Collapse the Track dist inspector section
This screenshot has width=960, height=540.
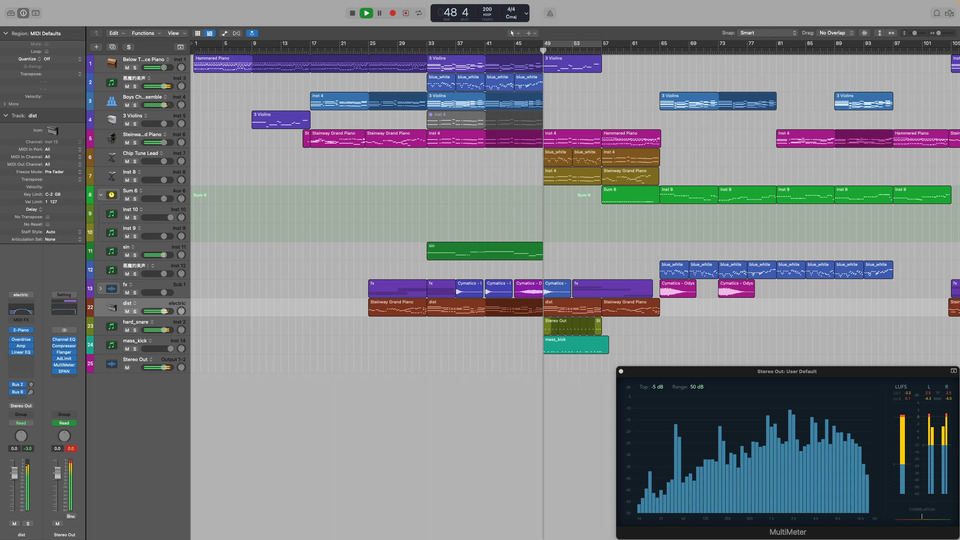(x=6, y=115)
